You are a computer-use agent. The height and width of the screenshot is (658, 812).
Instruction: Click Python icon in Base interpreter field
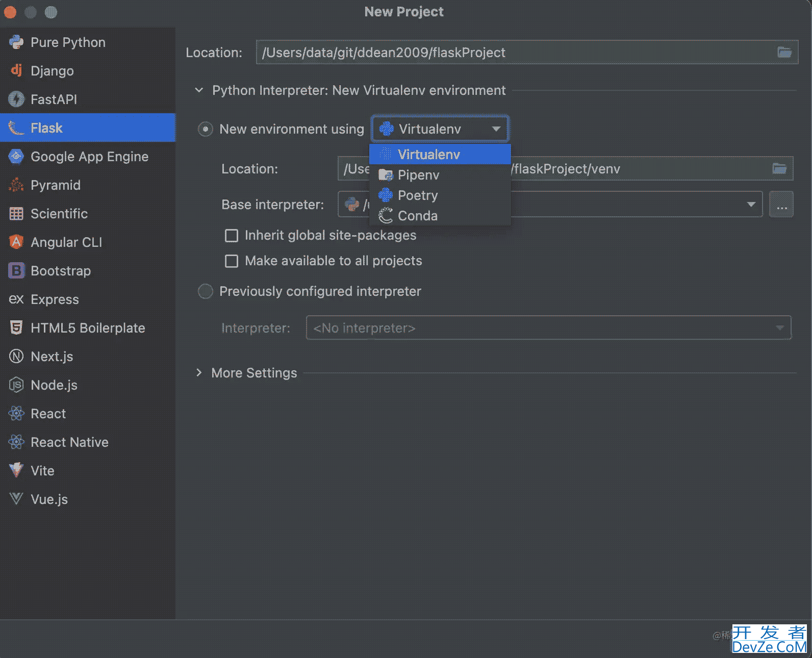click(352, 204)
